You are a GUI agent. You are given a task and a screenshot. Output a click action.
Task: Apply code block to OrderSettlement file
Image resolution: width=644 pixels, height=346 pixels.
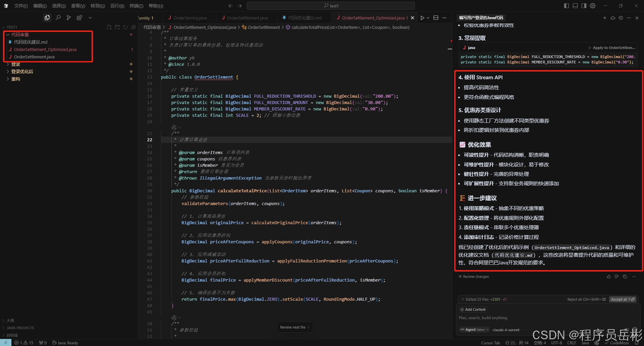(x=612, y=48)
